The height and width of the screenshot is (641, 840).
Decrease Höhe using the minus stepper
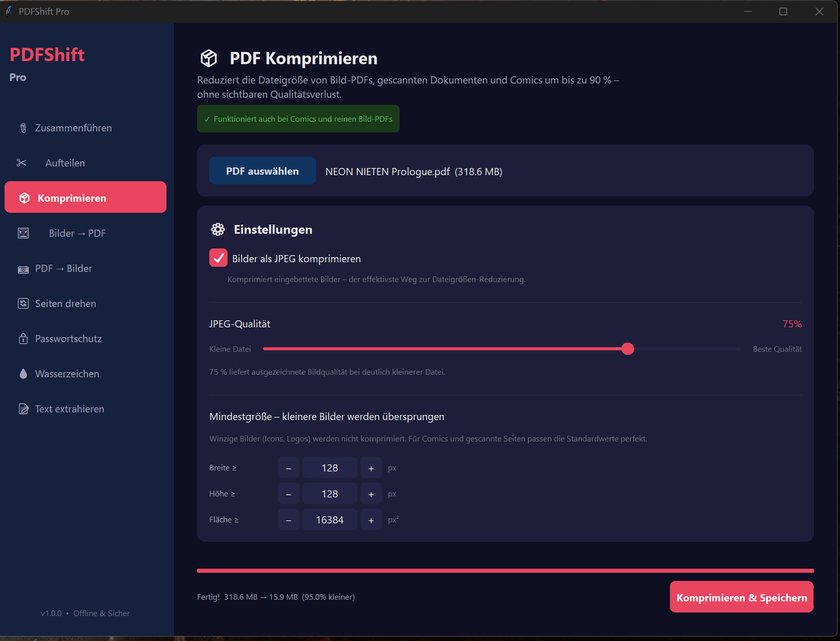click(288, 493)
